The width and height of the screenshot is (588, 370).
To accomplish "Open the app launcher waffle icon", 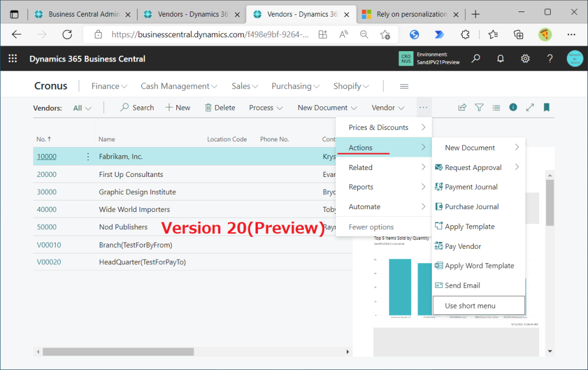I will [x=13, y=59].
